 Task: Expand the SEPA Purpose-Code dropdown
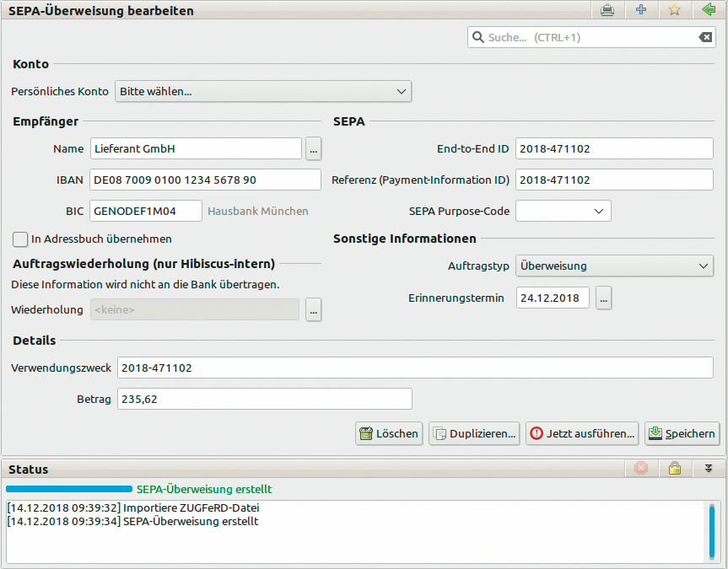coord(563,211)
